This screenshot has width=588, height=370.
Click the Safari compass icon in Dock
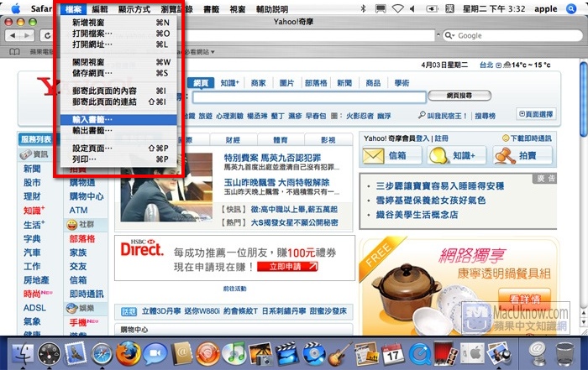click(102, 354)
